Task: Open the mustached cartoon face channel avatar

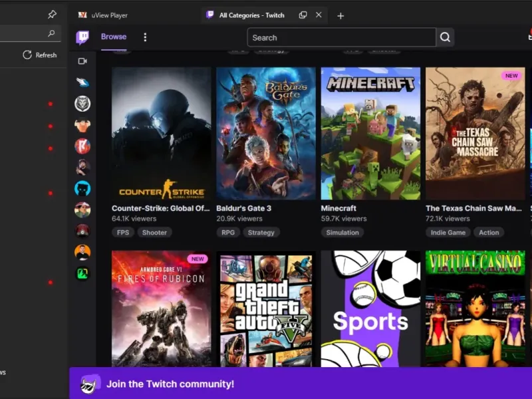Action: 82,125
